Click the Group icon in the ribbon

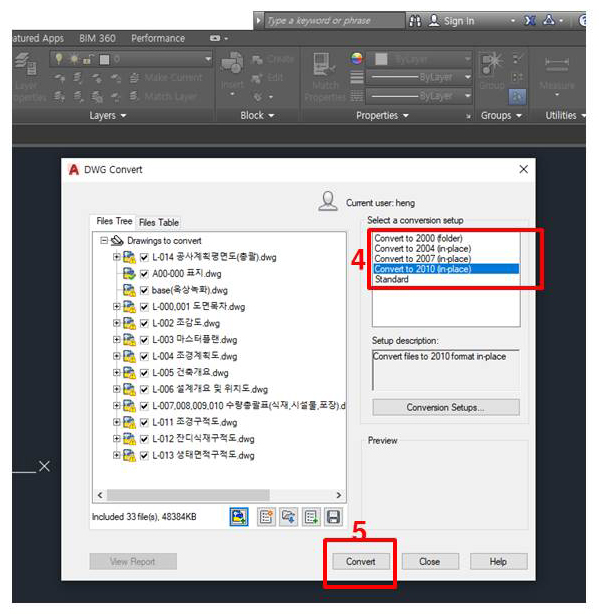492,64
